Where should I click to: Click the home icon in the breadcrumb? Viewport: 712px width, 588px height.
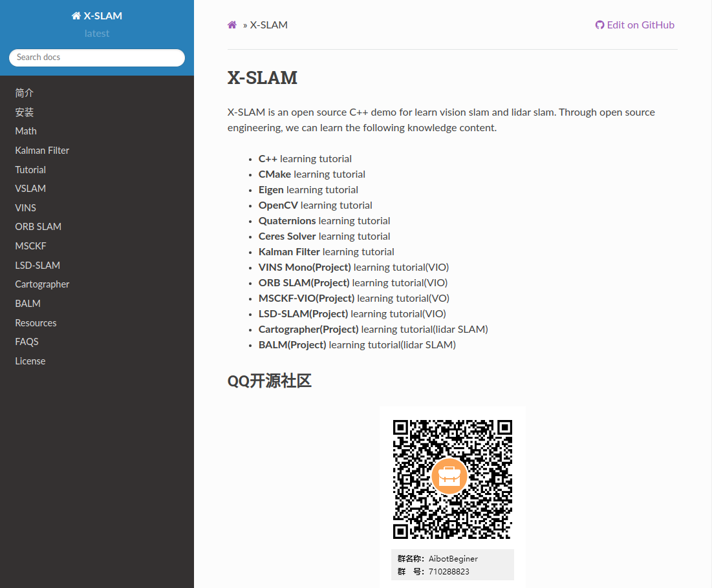(x=232, y=25)
